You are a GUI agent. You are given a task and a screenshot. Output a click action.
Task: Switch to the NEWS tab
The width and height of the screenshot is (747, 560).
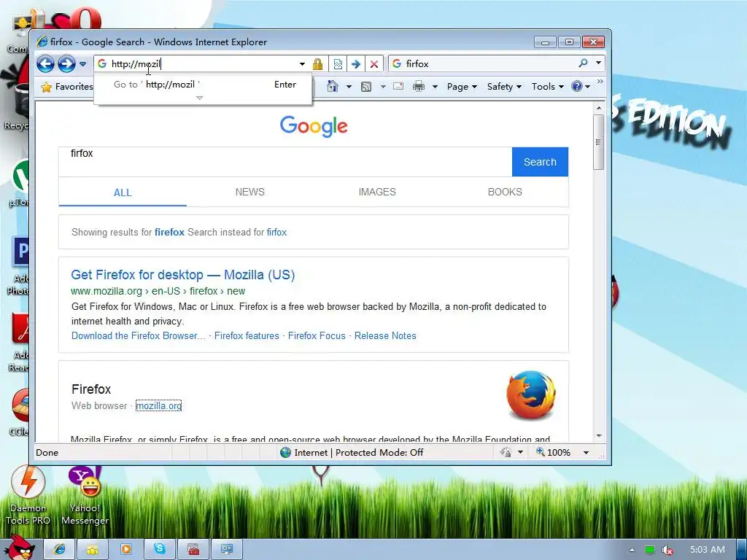(249, 192)
